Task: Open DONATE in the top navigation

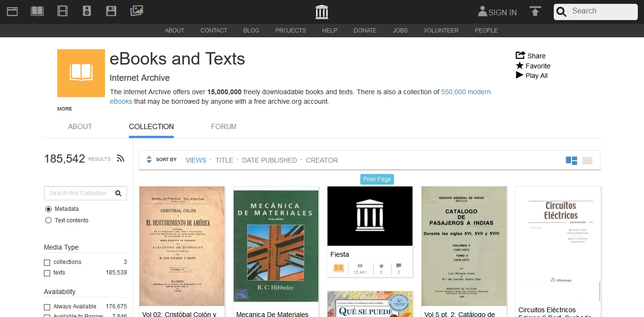Action: pyautogui.click(x=365, y=30)
